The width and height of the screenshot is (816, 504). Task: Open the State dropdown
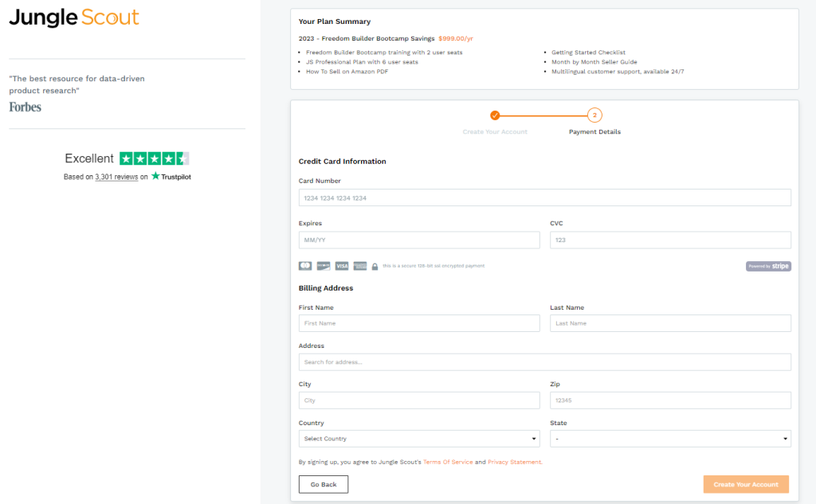(x=670, y=439)
